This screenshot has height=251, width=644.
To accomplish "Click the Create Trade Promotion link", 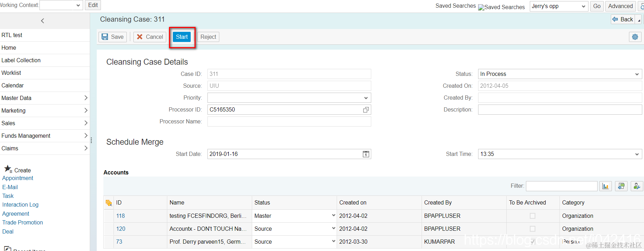I will (x=23, y=222).
